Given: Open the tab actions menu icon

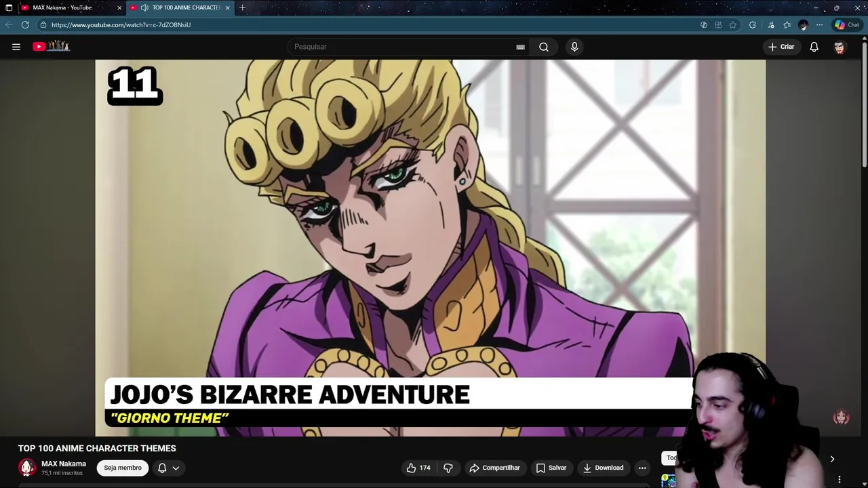Looking at the screenshot, I should point(8,7).
